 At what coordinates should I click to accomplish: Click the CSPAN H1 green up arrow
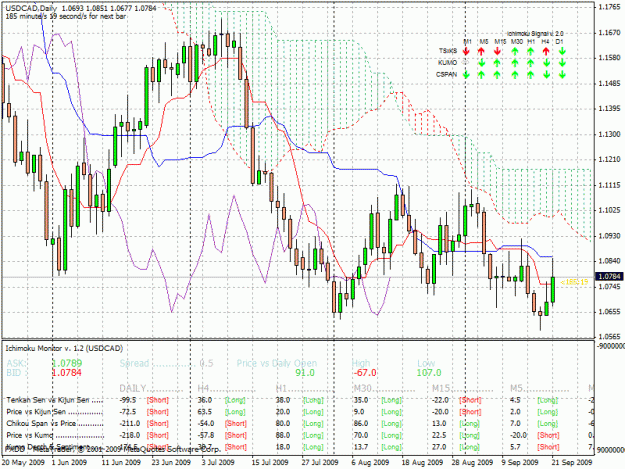pos(531,75)
